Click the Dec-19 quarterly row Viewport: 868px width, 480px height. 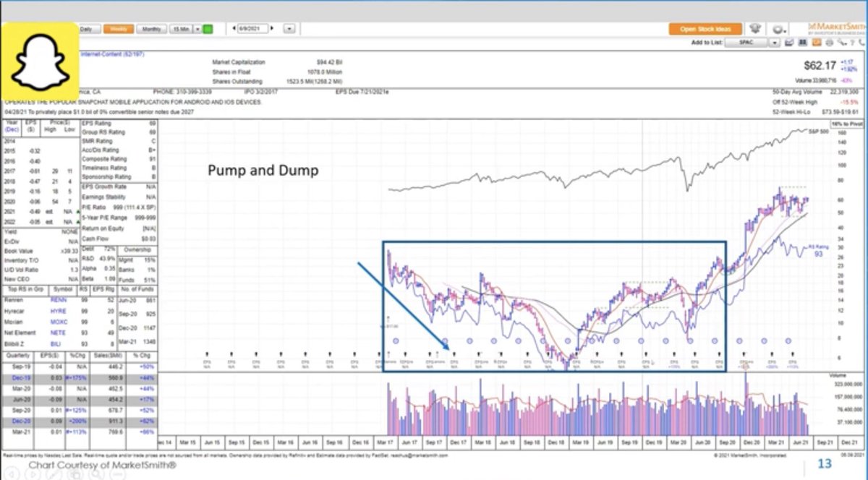(80, 377)
